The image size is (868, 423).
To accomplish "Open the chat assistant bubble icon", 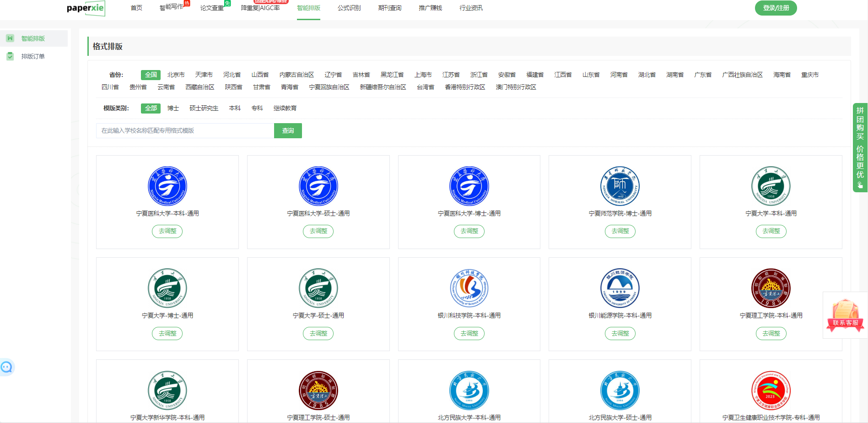I will tap(6, 367).
